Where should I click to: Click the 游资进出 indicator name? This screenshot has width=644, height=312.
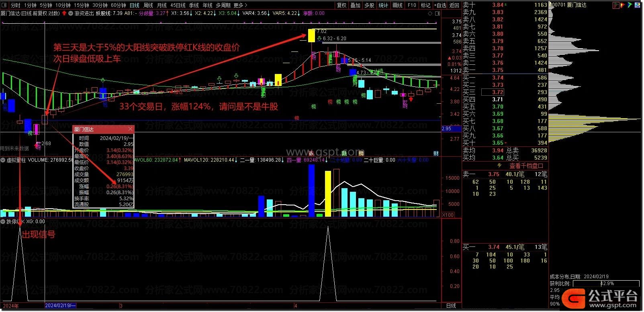(x=84, y=13)
